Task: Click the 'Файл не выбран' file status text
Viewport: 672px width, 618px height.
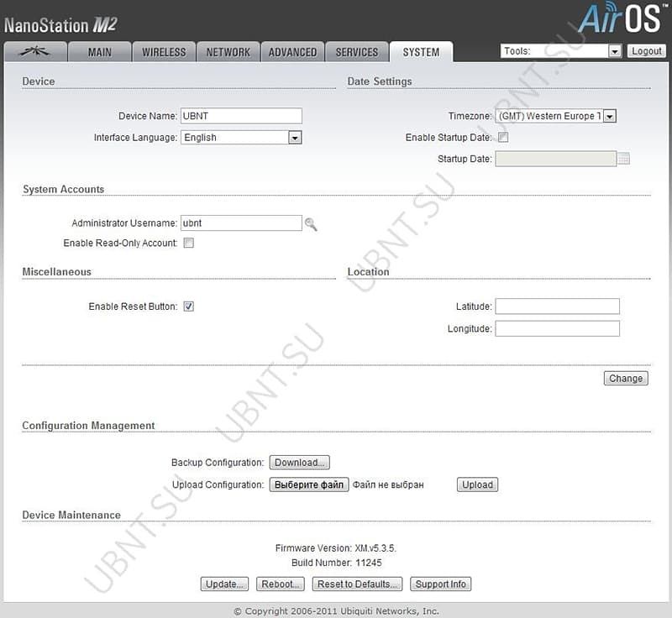Action: click(x=388, y=484)
